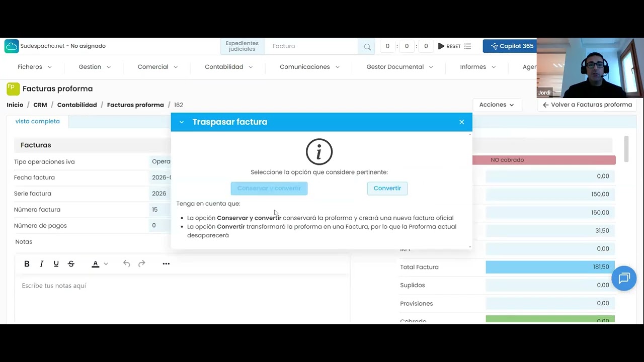Click the Sudespacho cloud logo icon
The image size is (644, 362).
point(12,46)
